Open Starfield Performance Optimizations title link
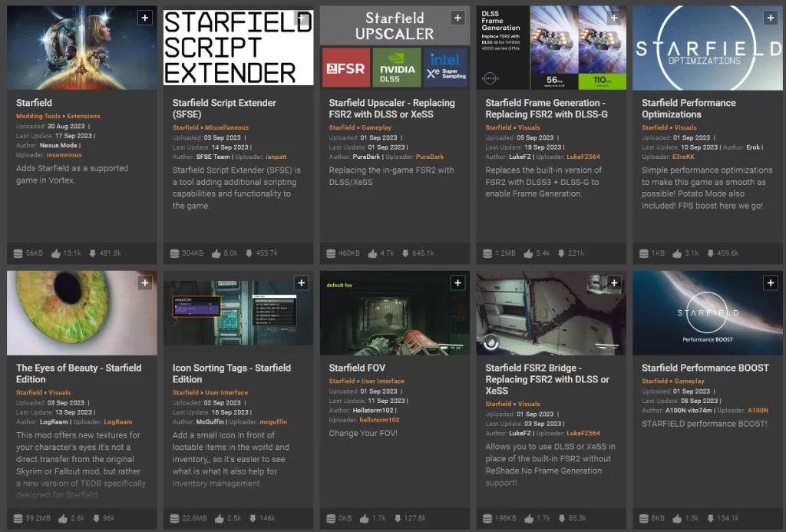 (x=689, y=108)
